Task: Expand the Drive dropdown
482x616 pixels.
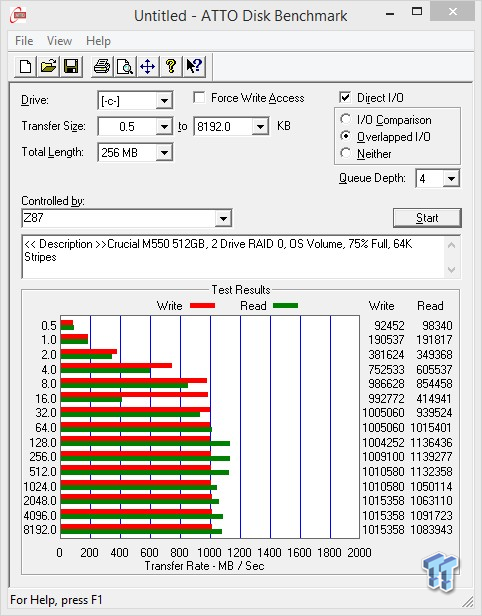Action: pyautogui.click(x=164, y=101)
